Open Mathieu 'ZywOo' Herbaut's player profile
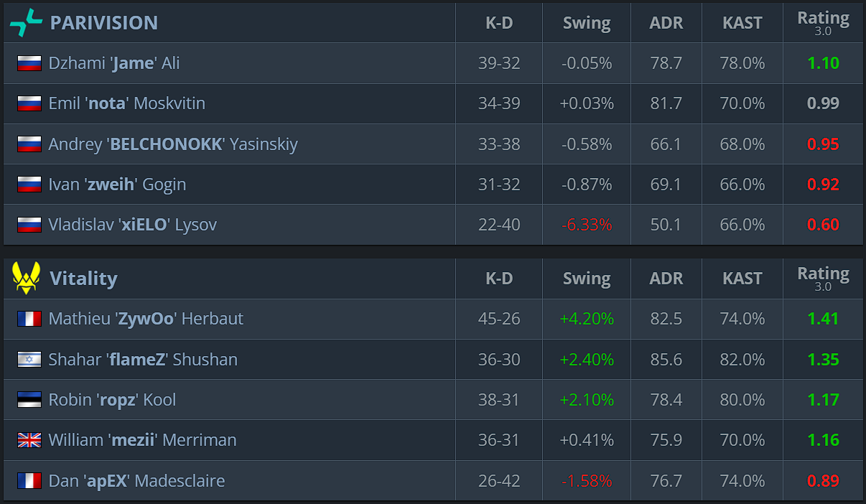 tap(146, 319)
